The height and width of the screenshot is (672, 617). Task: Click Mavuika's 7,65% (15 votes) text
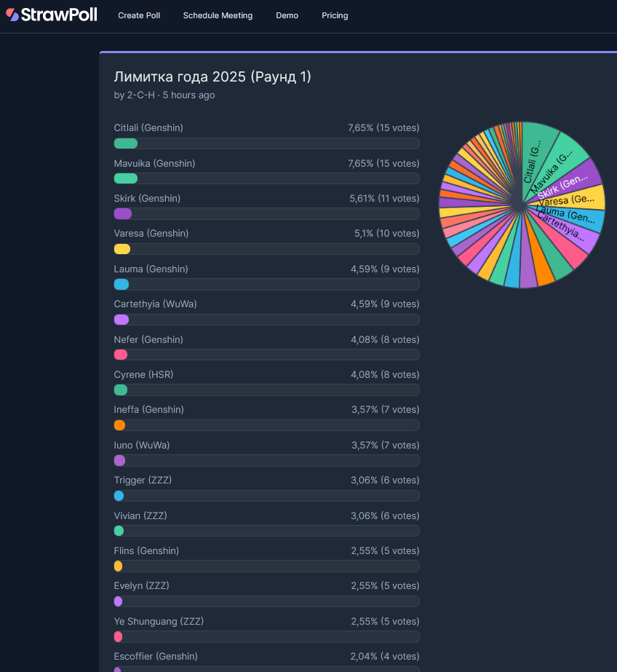pos(383,163)
